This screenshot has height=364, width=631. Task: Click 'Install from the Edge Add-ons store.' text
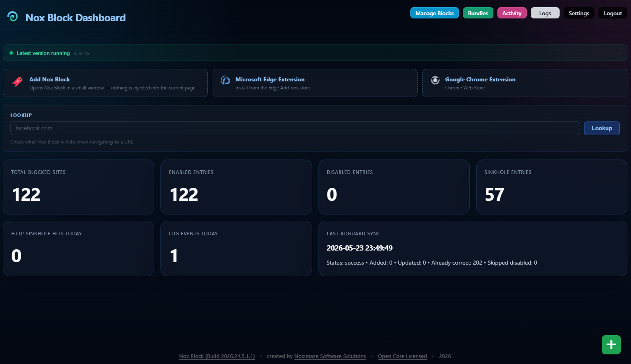pos(273,88)
